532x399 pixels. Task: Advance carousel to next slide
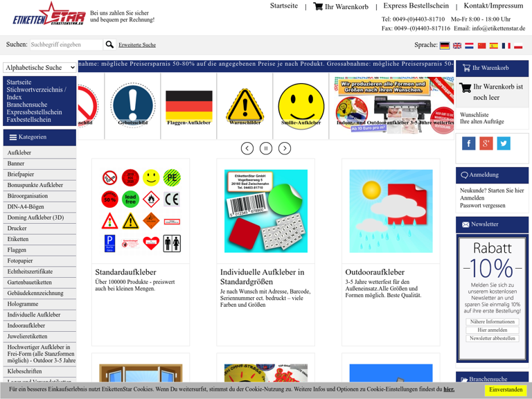pyautogui.click(x=285, y=148)
